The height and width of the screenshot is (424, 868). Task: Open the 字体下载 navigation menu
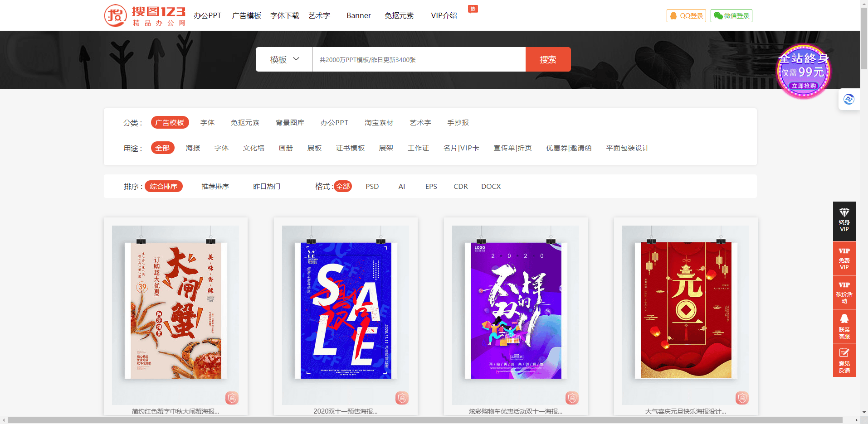tap(284, 15)
